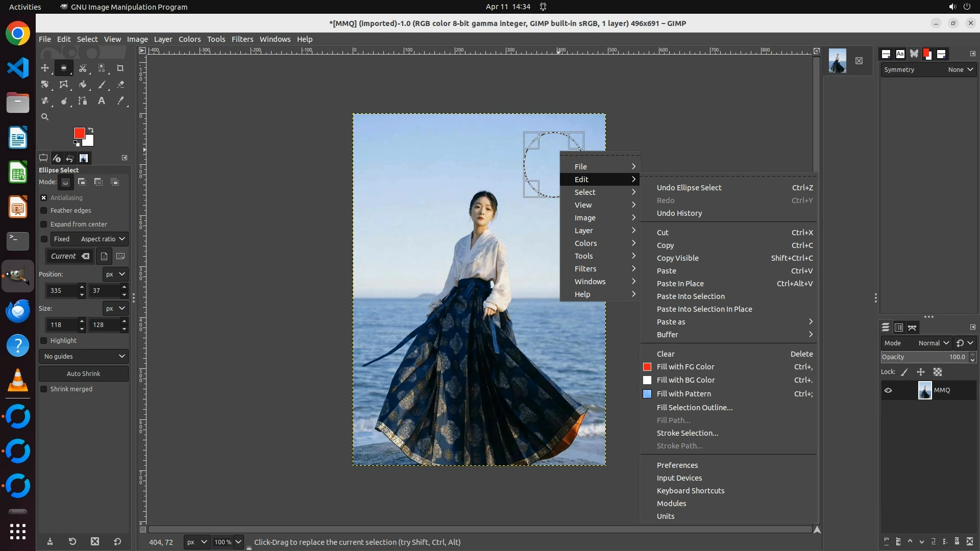980x551 pixels.
Task: Open GIMP from the Ubuntu dock
Action: [18, 276]
